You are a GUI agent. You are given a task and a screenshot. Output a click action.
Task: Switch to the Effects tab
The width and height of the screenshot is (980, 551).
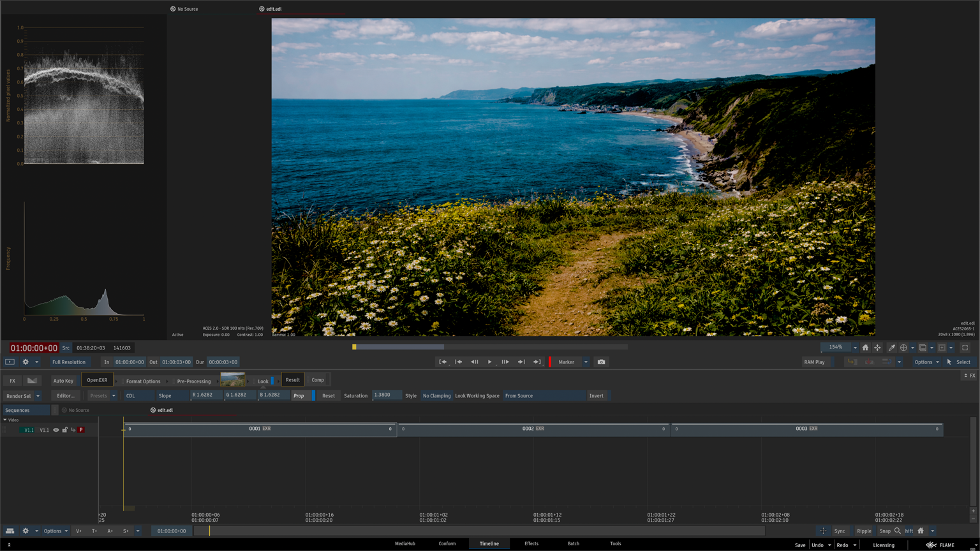(531, 544)
